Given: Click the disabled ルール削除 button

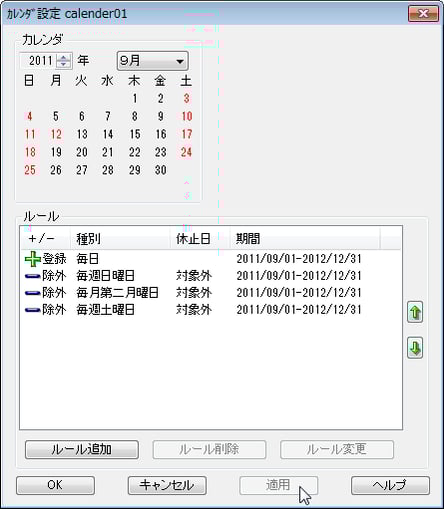Looking at the screenshot, I should click(209, 450).
